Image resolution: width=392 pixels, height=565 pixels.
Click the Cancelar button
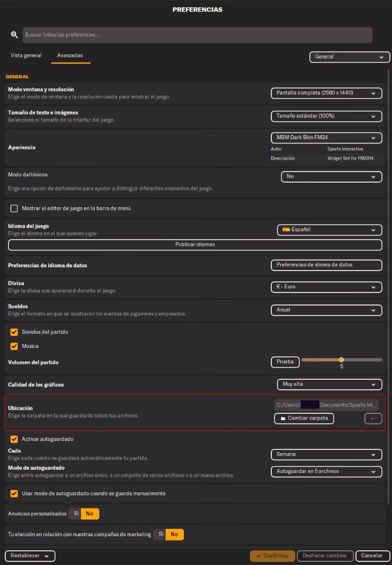(x=372, y=556)
